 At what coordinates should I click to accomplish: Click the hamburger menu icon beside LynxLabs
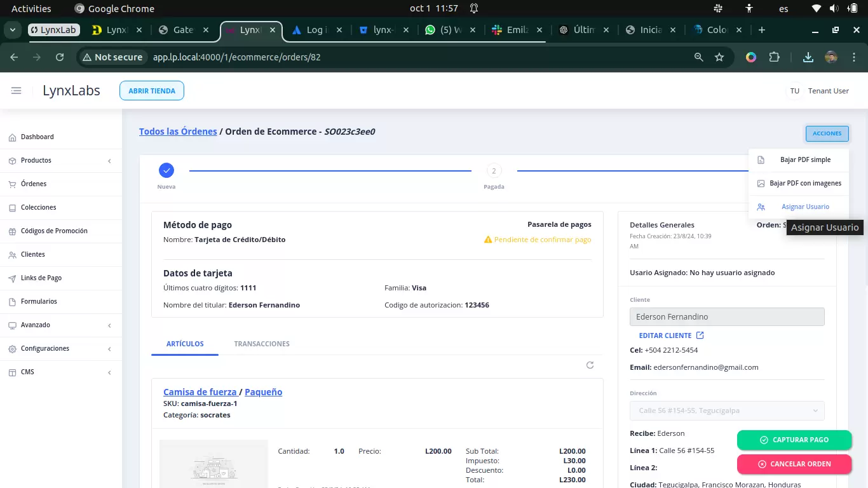(x=17, y=91)
